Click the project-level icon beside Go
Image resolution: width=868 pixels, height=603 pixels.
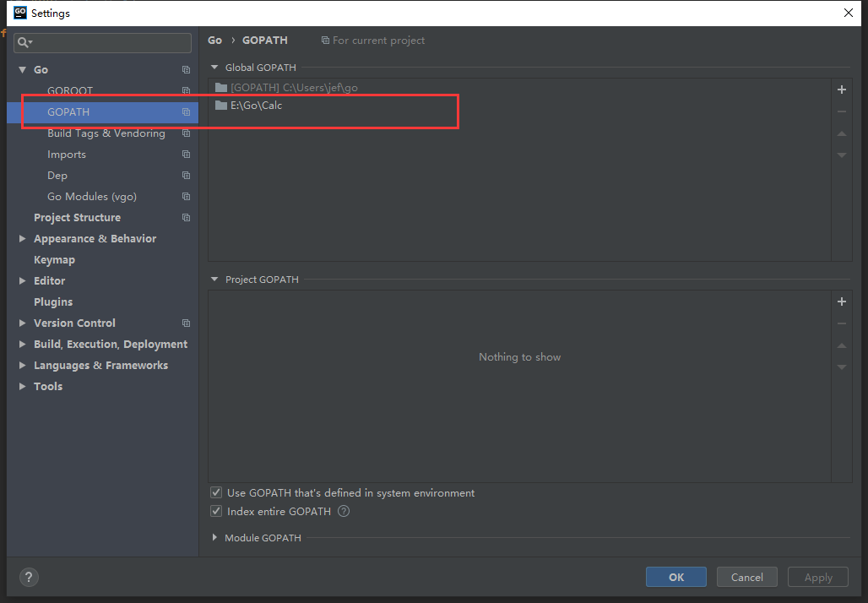[x=186, y=70]
